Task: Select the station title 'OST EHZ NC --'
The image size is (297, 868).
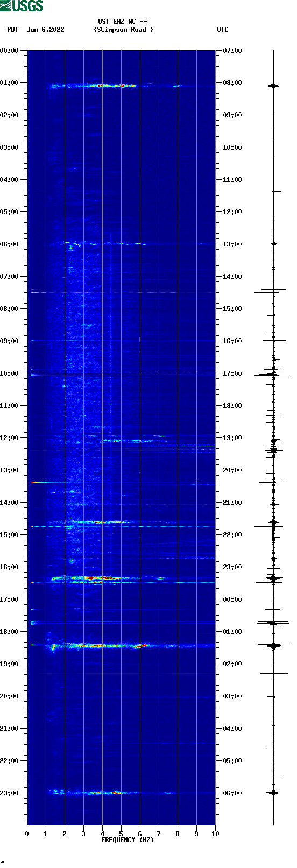Action: point(123,22)
